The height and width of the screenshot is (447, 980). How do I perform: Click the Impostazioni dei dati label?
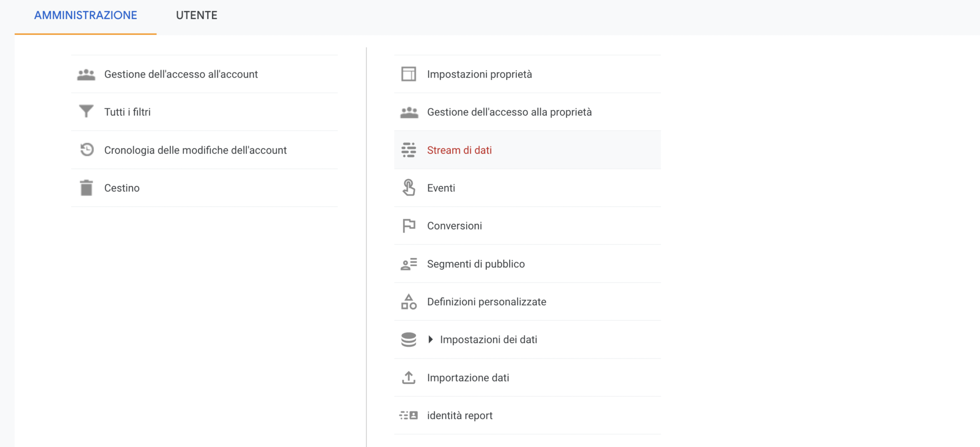click(489, 339)
